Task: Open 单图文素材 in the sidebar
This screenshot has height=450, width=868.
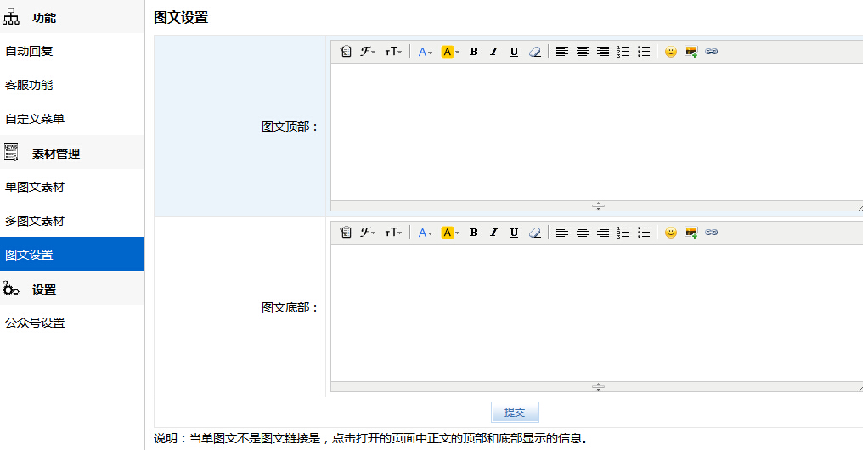Action: pos(35,187)
